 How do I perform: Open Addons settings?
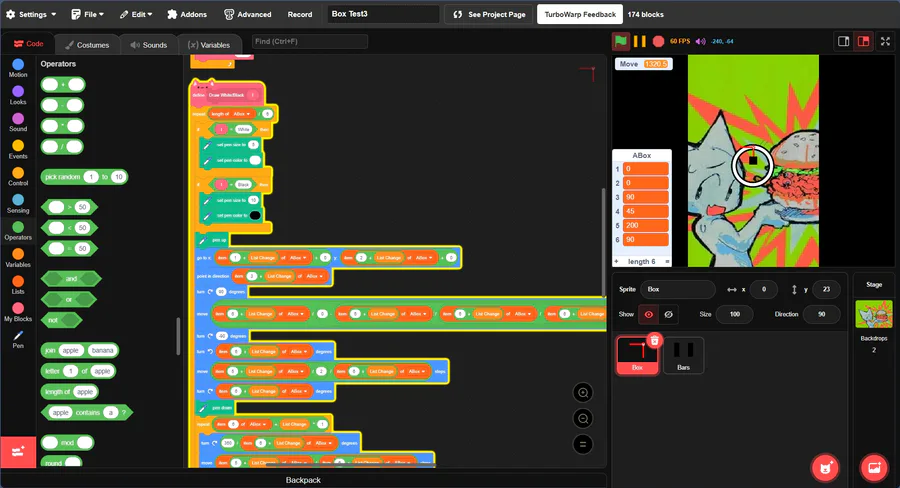187,14
